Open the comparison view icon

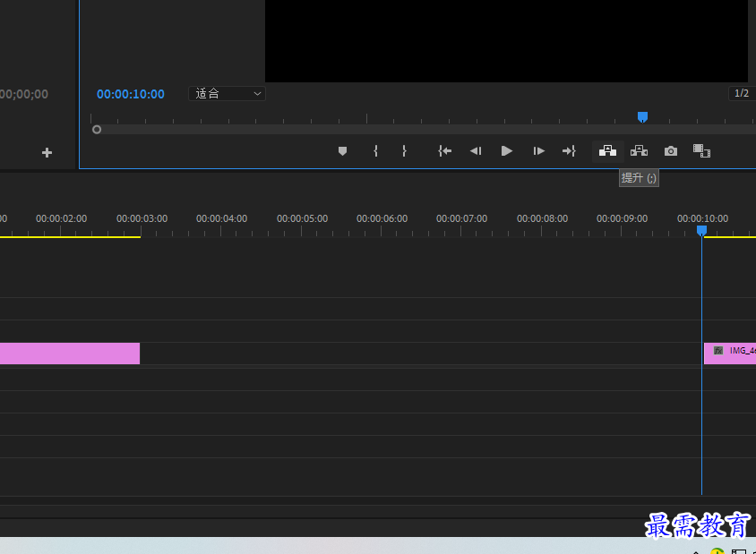coord(701,151)
